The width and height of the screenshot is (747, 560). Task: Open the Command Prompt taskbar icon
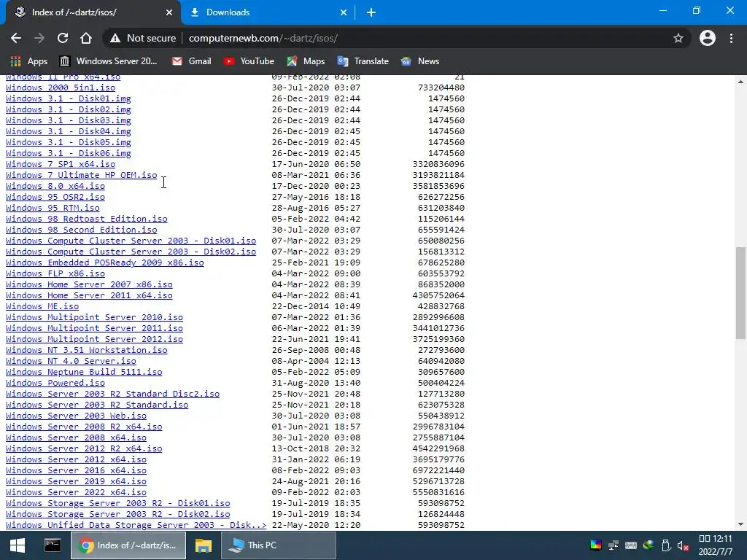[x=53, y=545]
